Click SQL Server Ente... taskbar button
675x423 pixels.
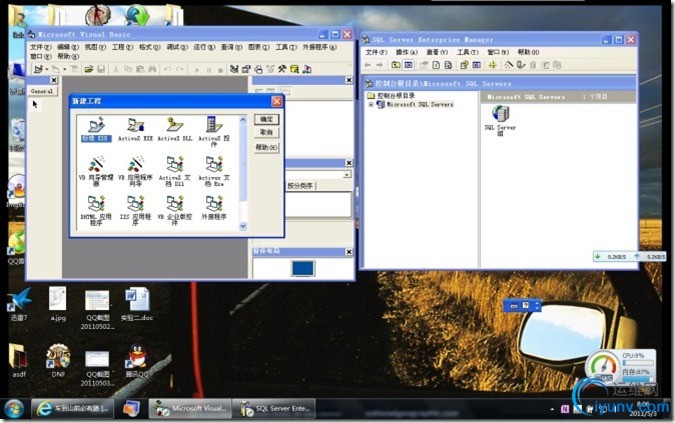tap(274, 408)
